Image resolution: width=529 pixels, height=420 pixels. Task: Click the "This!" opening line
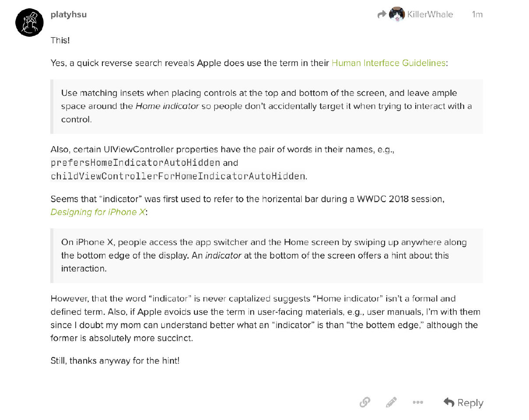(x=60, y=40)
